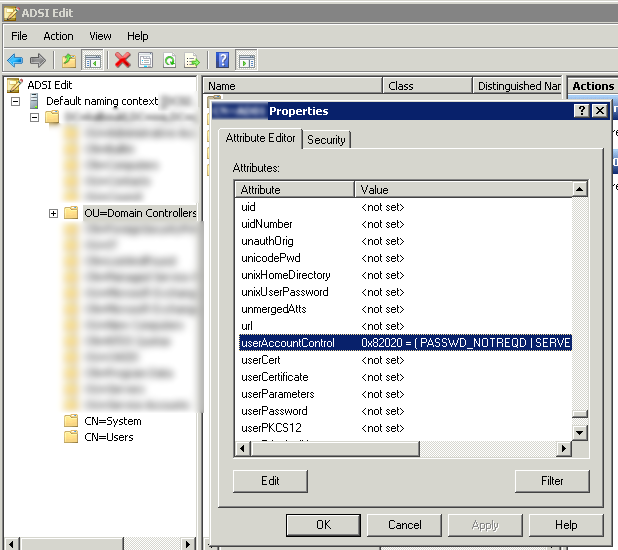Image resolution: width=618 pixels, height=550 pixels.
Task: Select the userCert attribute row
Action: [x=405, y=360]
